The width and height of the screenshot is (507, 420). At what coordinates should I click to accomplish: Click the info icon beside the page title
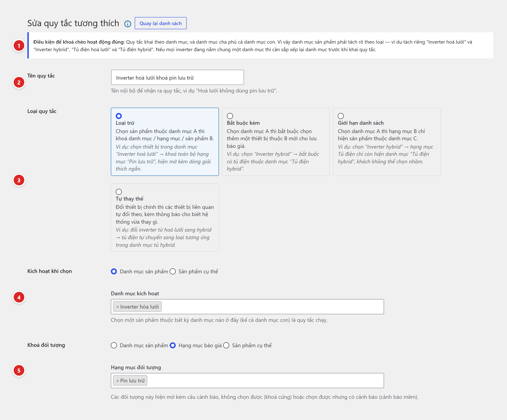pyautogui.click(x=128, y=24)
